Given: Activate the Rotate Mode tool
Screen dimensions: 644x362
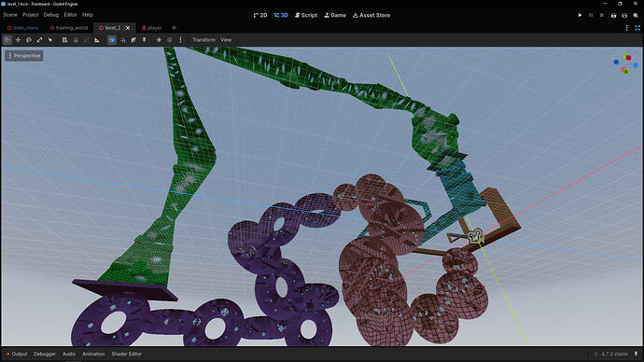Looking at the screenshot, I should (29, 40).
